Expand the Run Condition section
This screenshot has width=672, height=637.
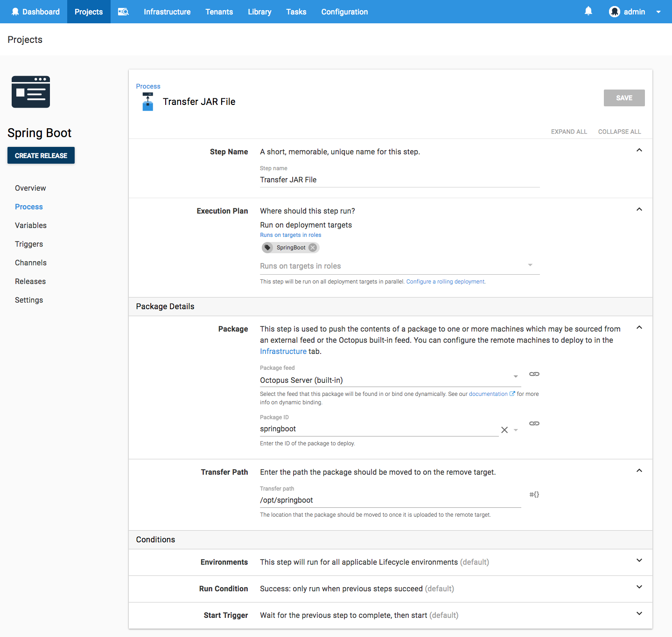point(639,587)
